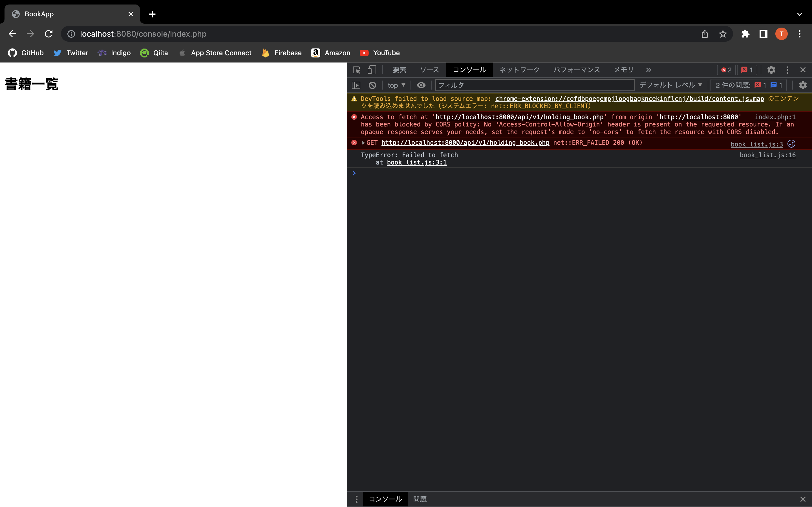Screen dimensions: 812x507
Task: Click the page reload icon
Action: click(x=49, y=34)
